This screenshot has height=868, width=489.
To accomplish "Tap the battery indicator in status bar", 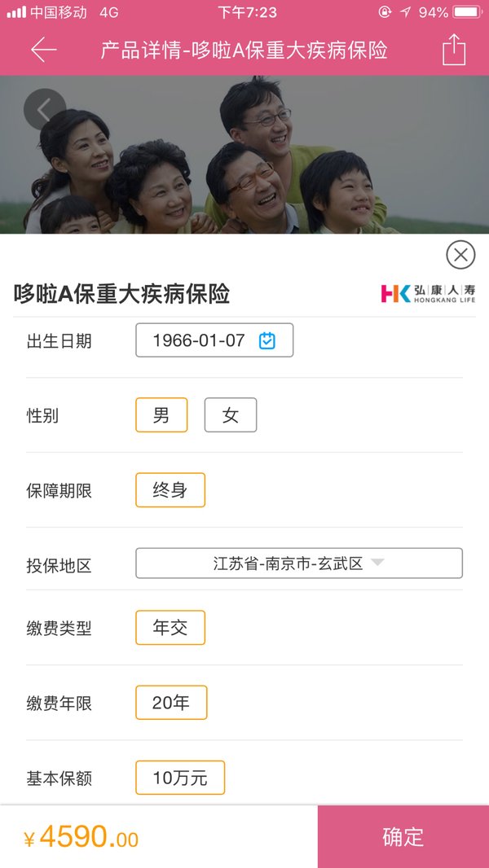I will 467,12.
